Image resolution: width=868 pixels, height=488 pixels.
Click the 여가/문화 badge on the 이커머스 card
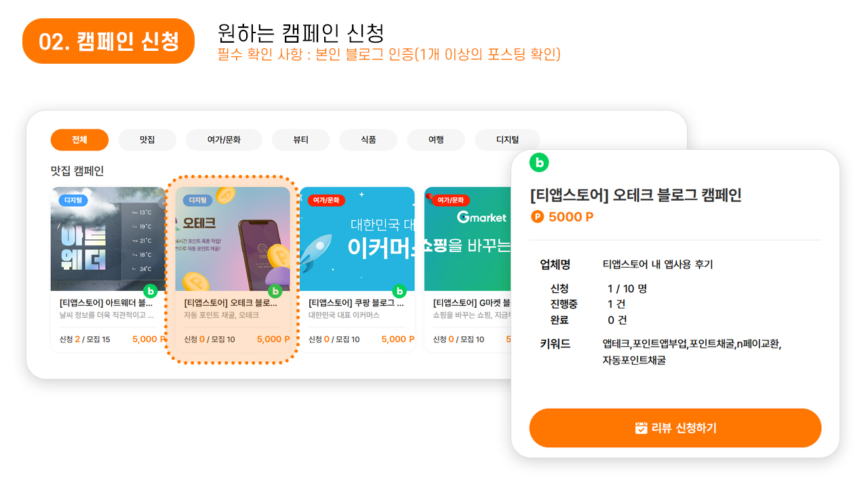[326, 200]
